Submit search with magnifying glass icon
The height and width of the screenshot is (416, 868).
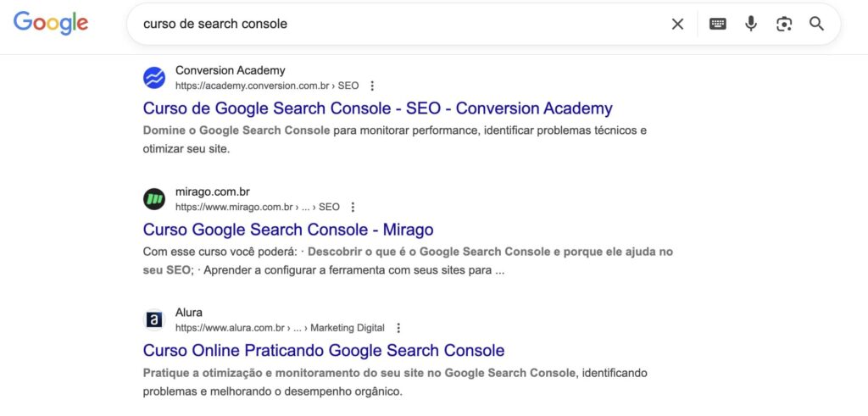816,24
